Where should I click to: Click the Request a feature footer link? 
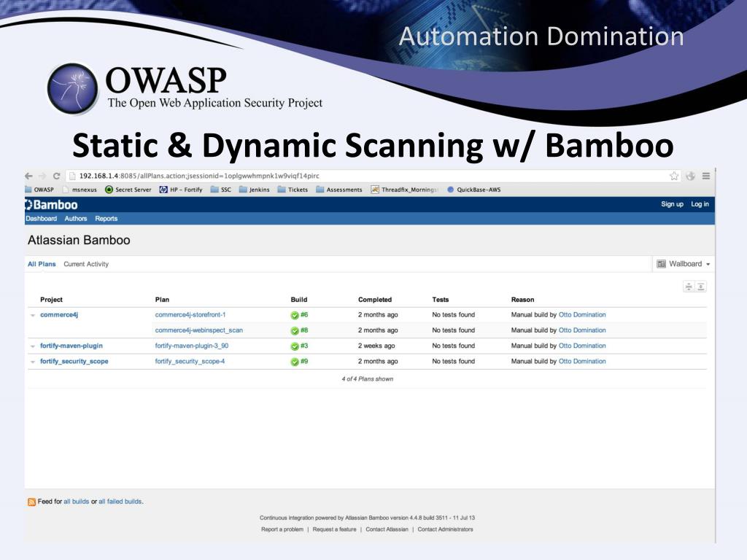pyautogui.click(x=334, y=529)
